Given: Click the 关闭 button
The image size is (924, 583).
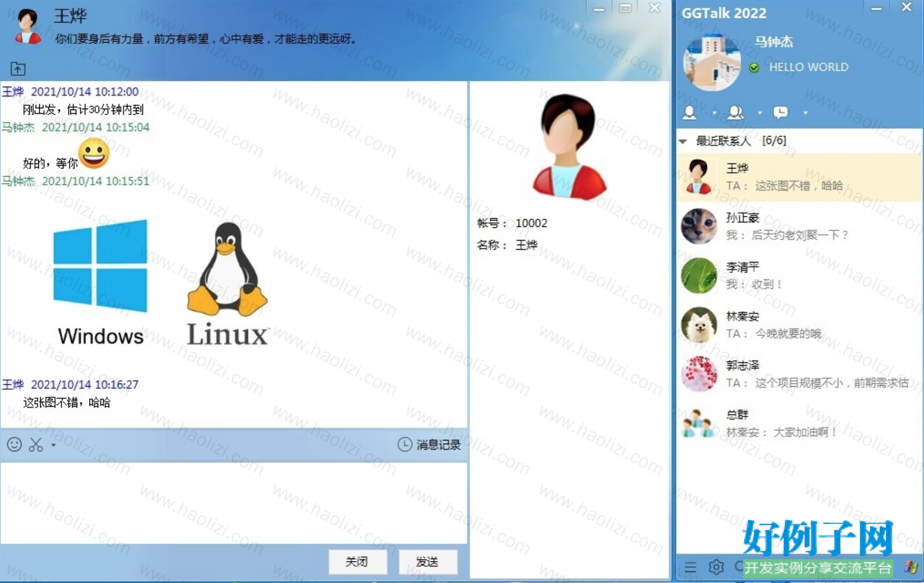Looking at the screenshot, I should coord(357,561).
